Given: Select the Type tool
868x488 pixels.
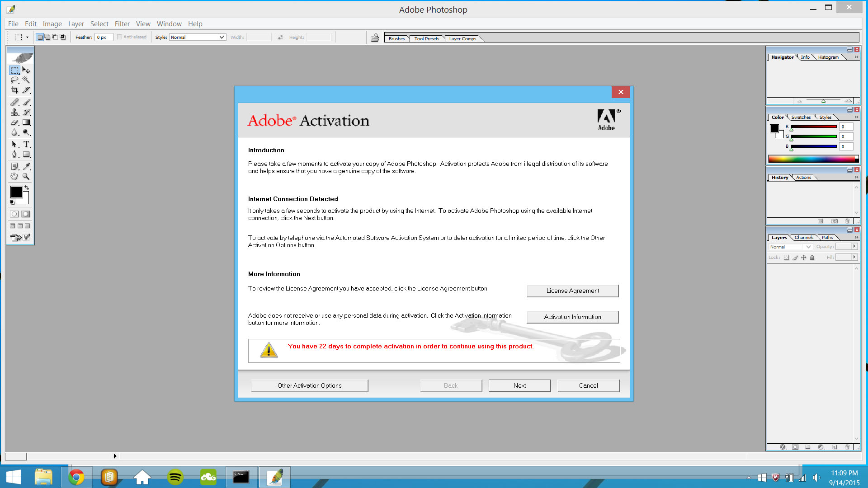Looking at the screenshot, I should [26, 144].
